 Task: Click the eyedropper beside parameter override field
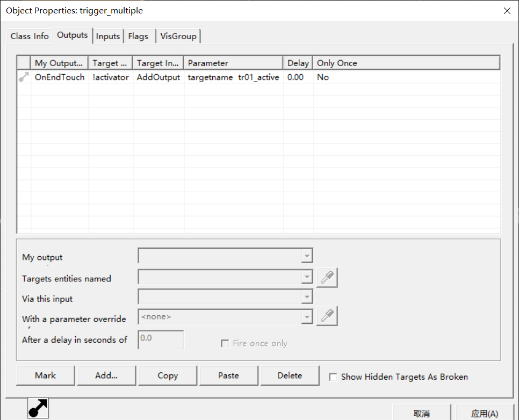(327, 316)
